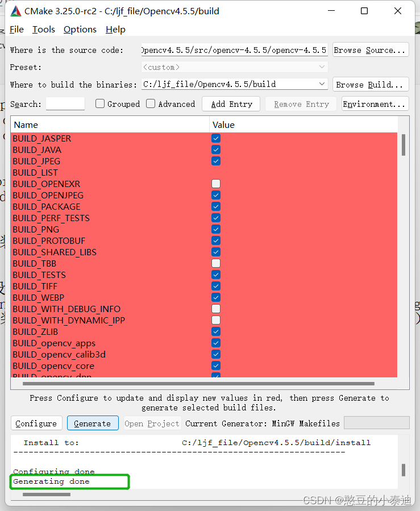Screen dimensions: 420x511
Task: Minimize the CMake window
Action: pos(331,11)
